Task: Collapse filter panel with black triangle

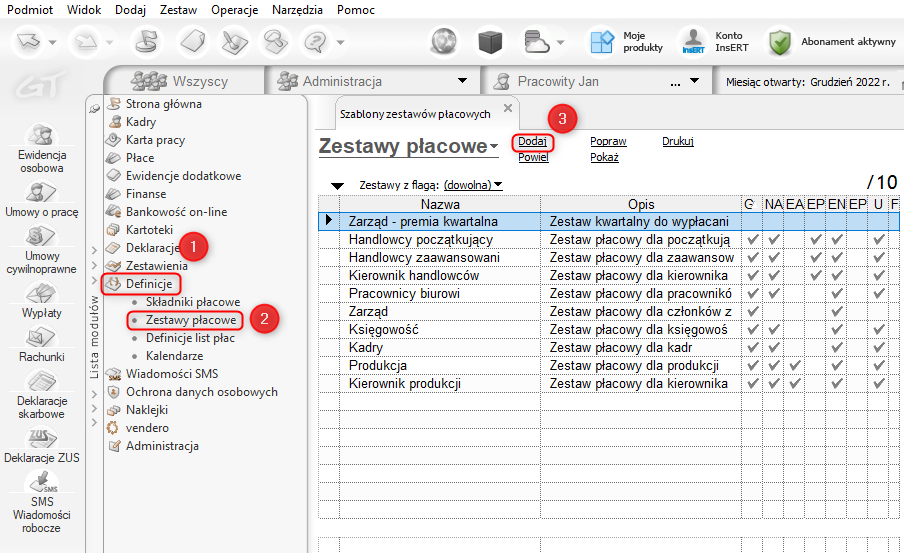Action: click(337, 186)
